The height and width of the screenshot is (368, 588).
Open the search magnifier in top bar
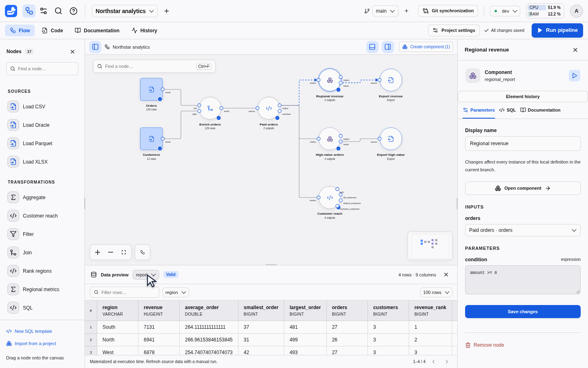click(x=58, y=11)
